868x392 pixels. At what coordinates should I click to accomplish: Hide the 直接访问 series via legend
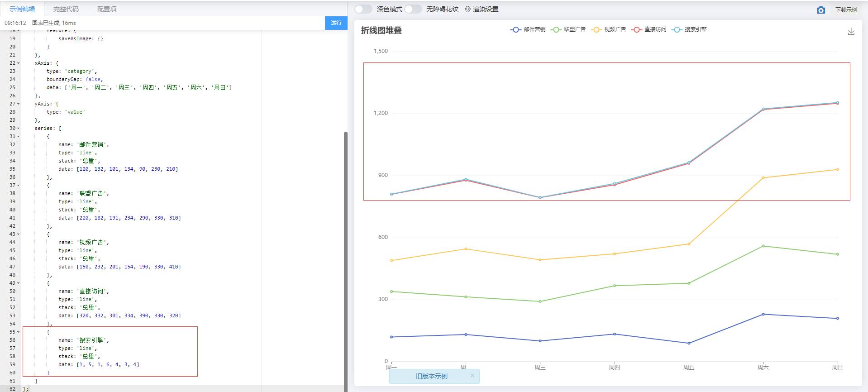coord(649,29)
